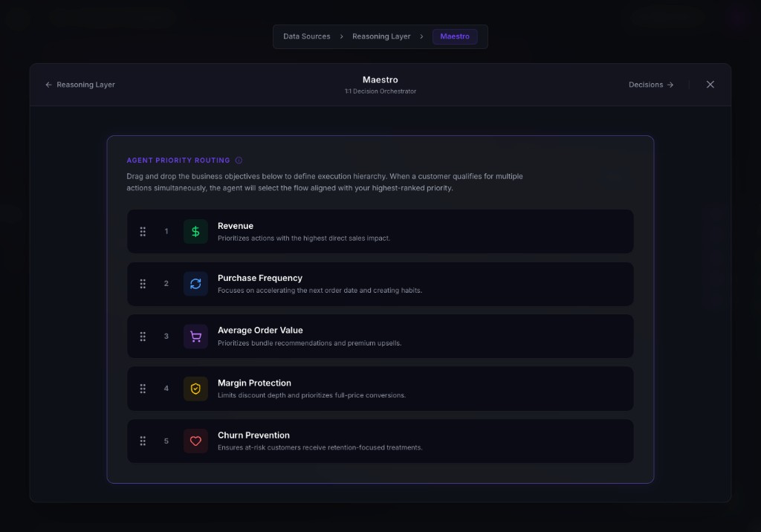
Task: Grab the drag handle for Revenue
Action: point(143,232)
